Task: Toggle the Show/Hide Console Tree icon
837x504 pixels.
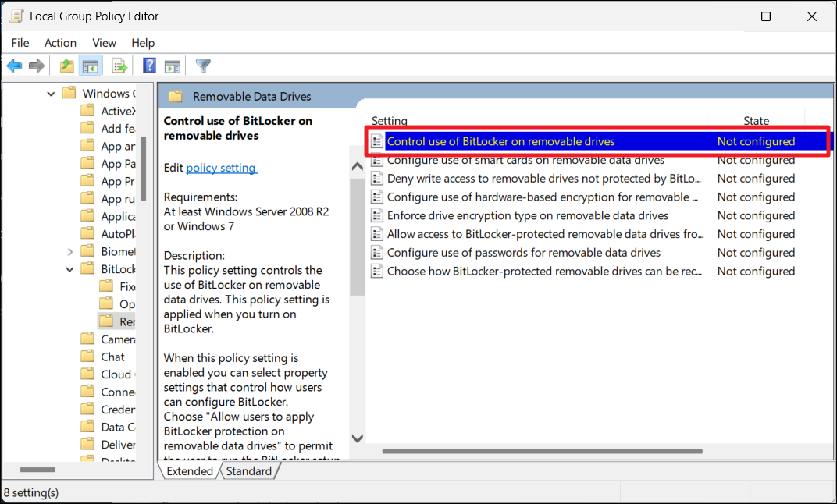Action: (x=91, y=66)
